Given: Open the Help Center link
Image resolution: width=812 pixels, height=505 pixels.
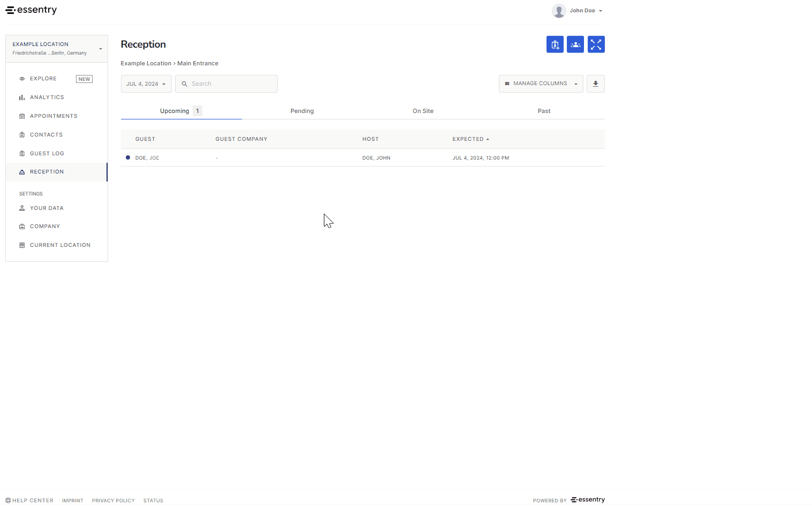Looking at the screenshot, I should click(x=29, y=501).
